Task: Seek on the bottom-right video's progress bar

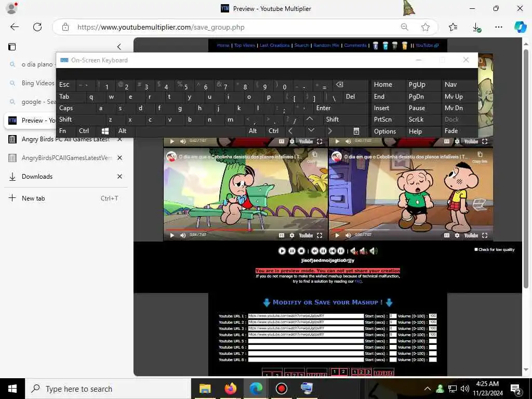Action: [411, 230]
